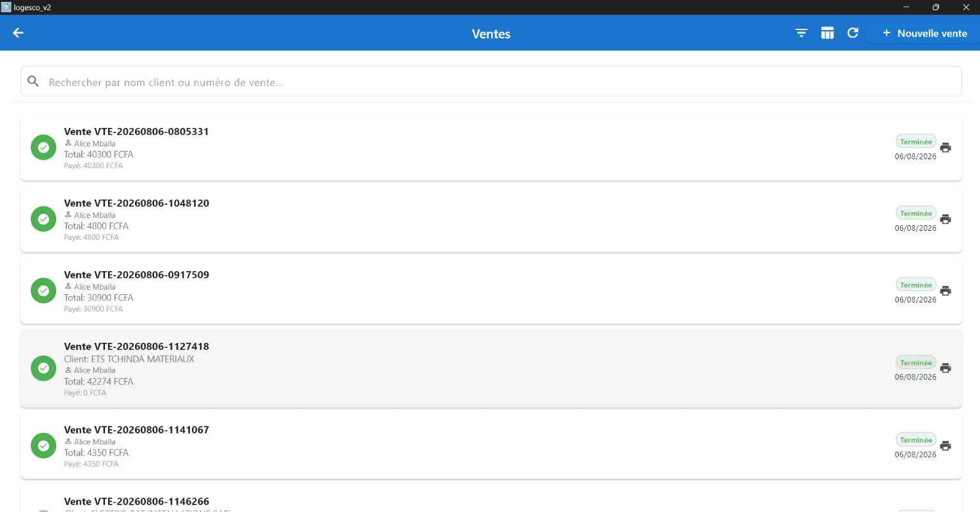This screenshot has height=518, width=980.
Task: Print sale VTE-20260806-1048120
Action: point(945,219)
